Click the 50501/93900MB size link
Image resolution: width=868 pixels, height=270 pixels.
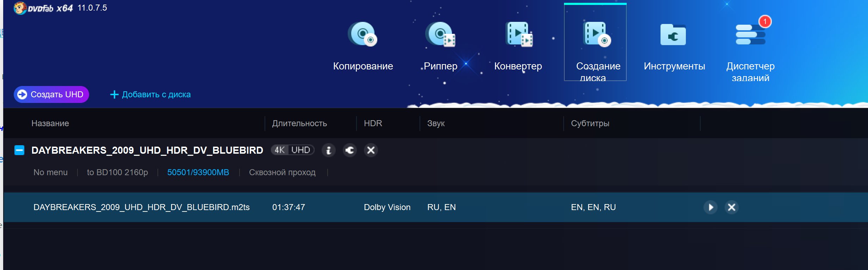[x=198, y=172]
